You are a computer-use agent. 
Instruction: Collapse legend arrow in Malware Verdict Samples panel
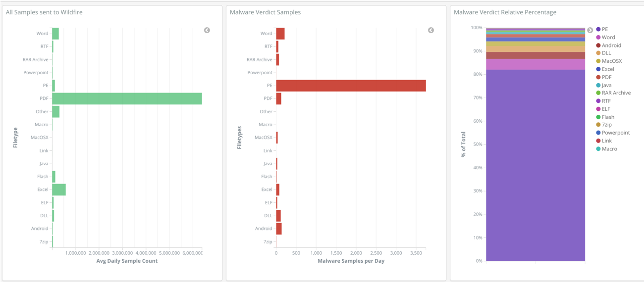tap(431, 30)
